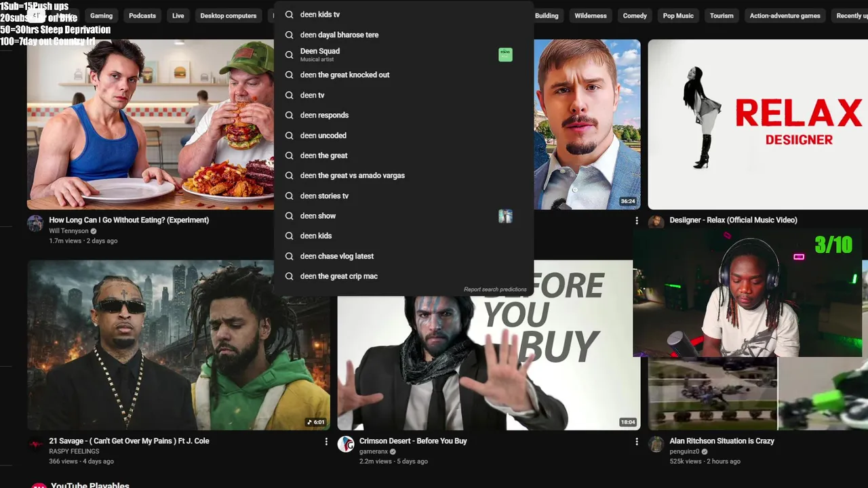
Task: Choose suggestion 'deen the great knocked out'
Action: point(403,75)
